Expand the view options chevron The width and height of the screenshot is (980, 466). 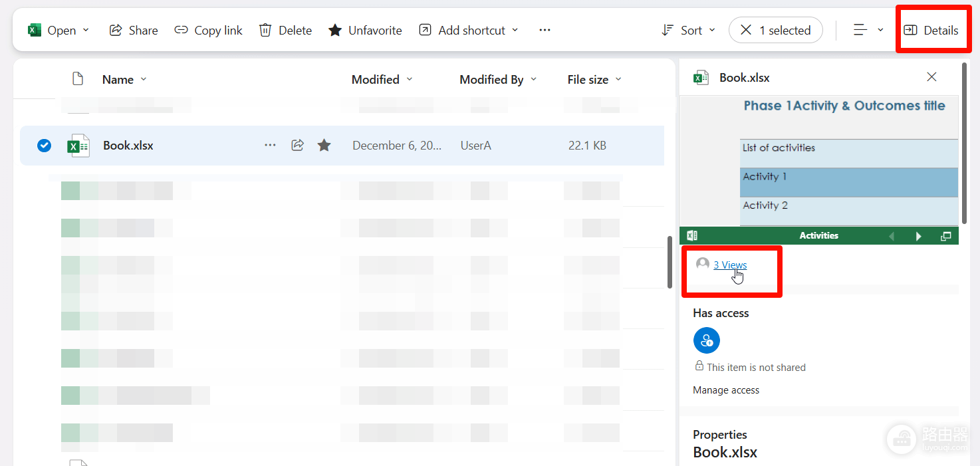880,31
